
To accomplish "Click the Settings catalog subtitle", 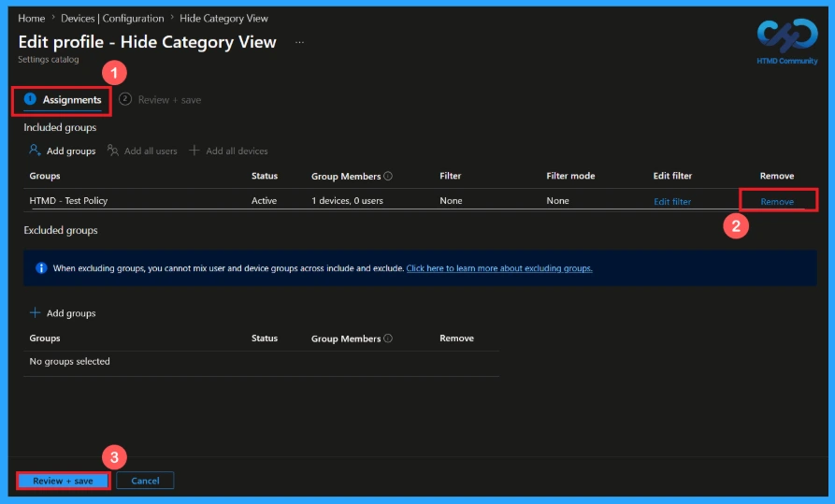I will click(49, 59).
